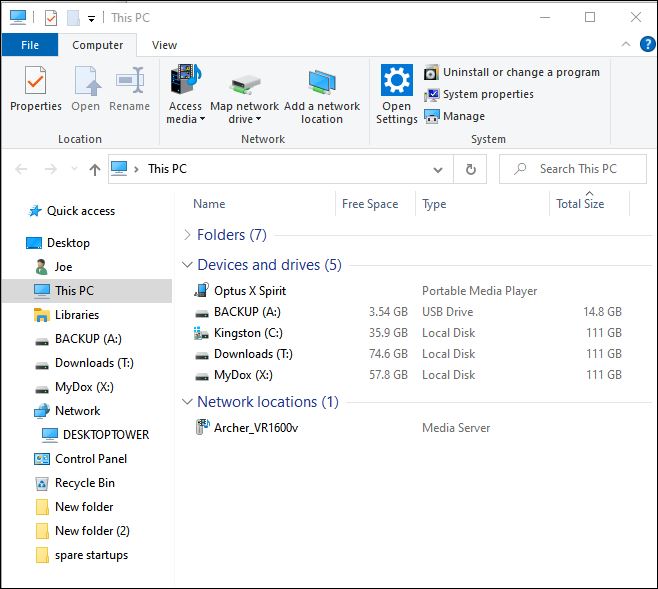658x589 pixels.
Task: Open the Access media menu
Action: coord(185,95)
